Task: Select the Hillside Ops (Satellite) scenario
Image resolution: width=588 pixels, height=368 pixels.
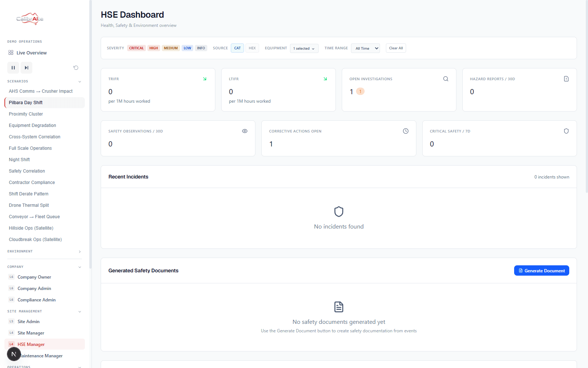Action: pyautogui.click(x=44, y=228)
